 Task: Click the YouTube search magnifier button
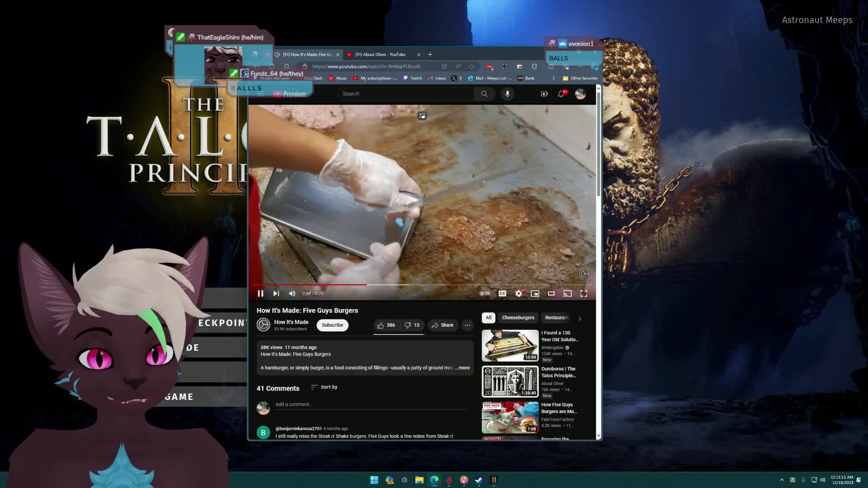tap(484, 94)
